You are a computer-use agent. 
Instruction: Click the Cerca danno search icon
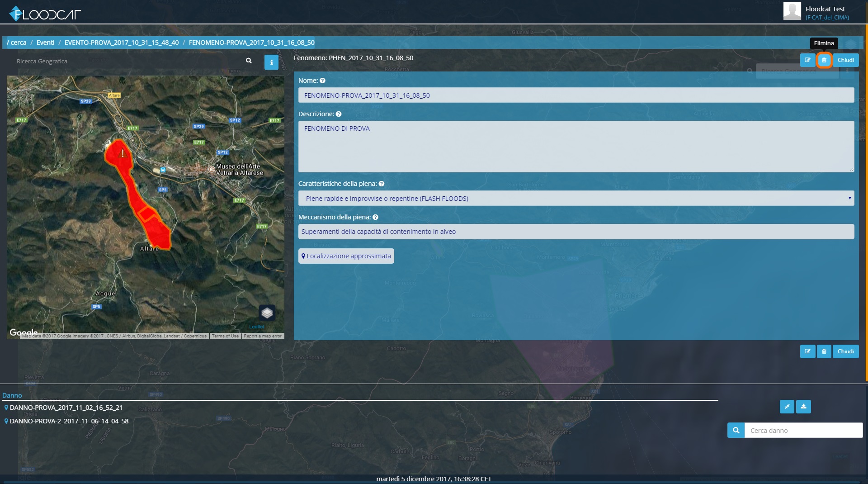pyautogui.click(x=736, y=430)
